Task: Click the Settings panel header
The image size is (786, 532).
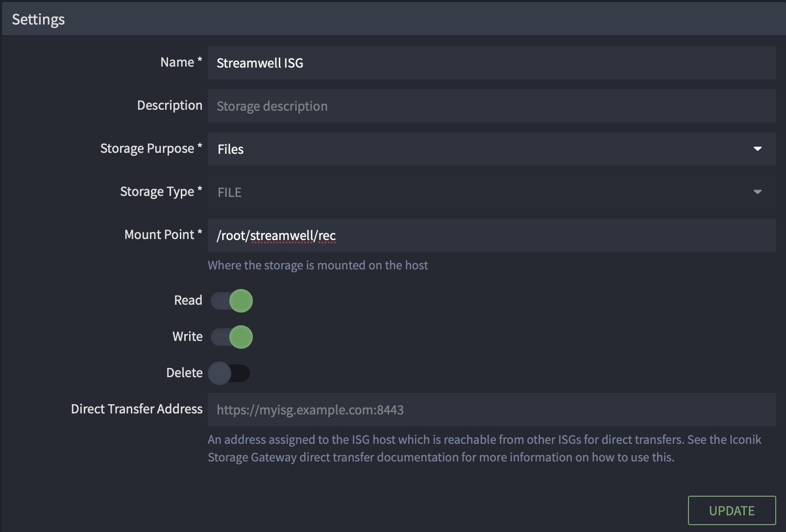Action: [x=38, y=20]
